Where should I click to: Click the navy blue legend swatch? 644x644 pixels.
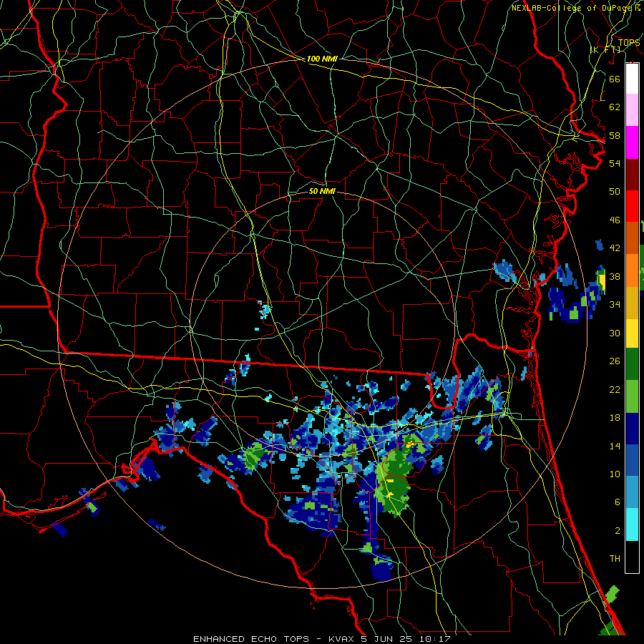632,429
